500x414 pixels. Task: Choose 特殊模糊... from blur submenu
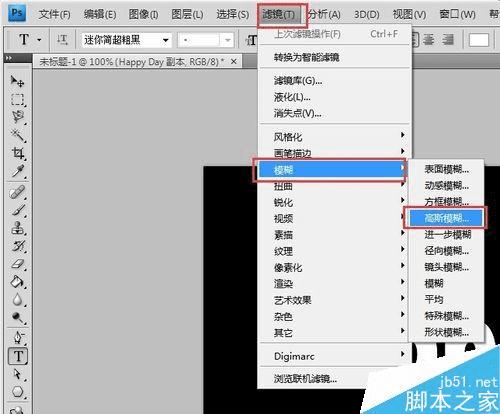pos(446,316)
